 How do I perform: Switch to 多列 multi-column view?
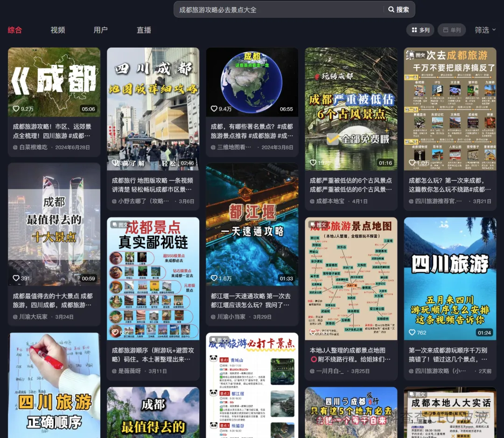tap(420, 30)
